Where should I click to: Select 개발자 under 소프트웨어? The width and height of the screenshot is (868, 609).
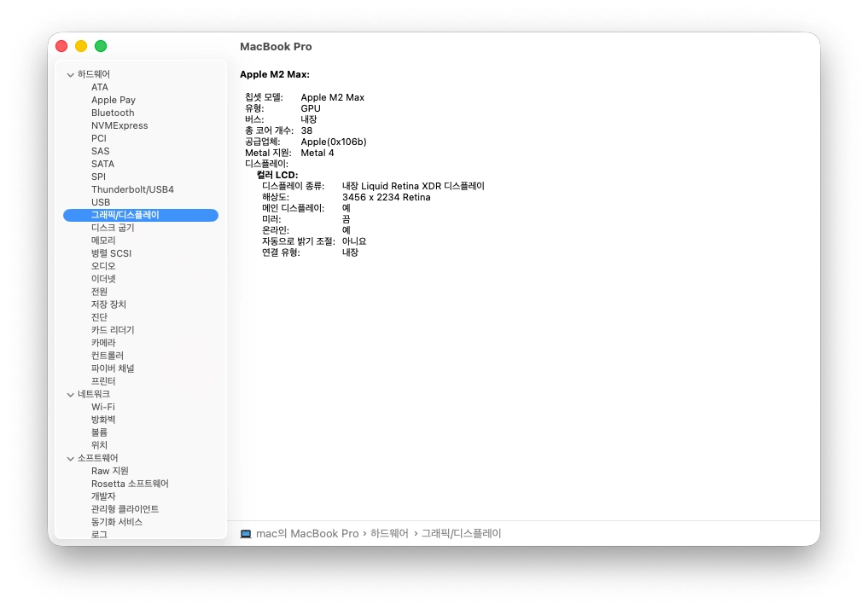tap(103, 496)
